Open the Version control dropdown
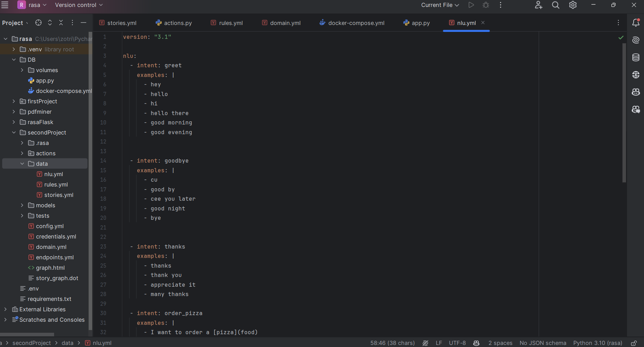This screenshot has height=347, width=644. (79, 5)
